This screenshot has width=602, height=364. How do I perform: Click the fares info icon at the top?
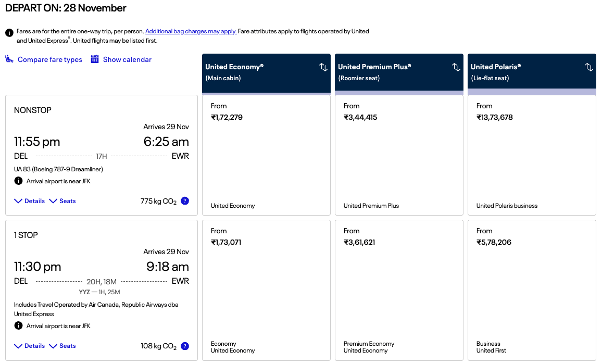tap(9, 33)
